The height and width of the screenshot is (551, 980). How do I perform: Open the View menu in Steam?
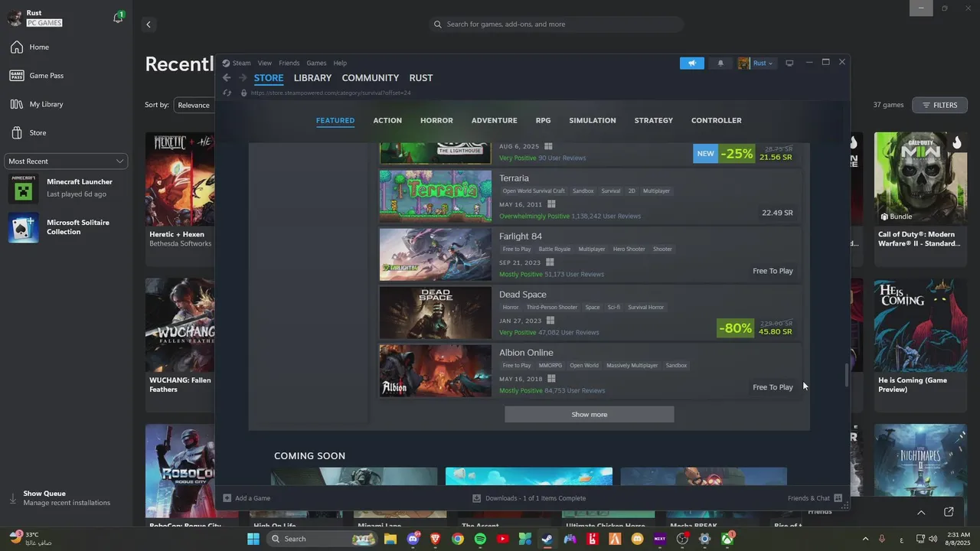coord(265,63)
